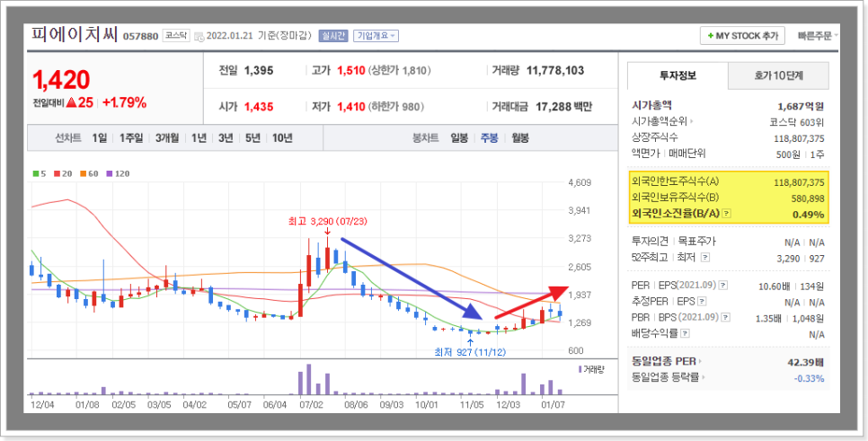
Task: Click the MY STOCK 추가 button
Action: coord(742,36)
